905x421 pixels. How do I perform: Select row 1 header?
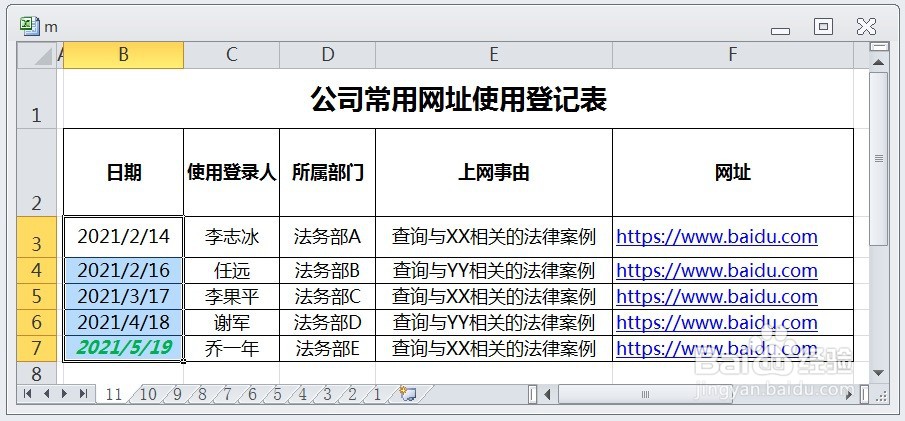36,99
